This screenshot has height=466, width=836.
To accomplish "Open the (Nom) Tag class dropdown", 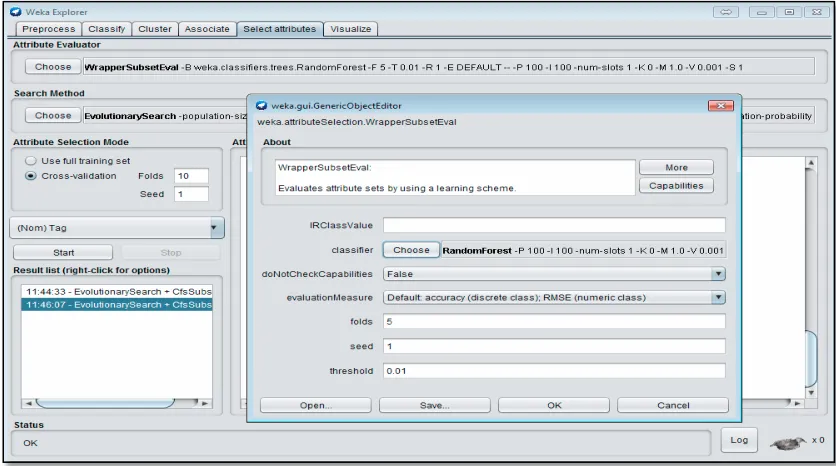I will tap(117, 228).
